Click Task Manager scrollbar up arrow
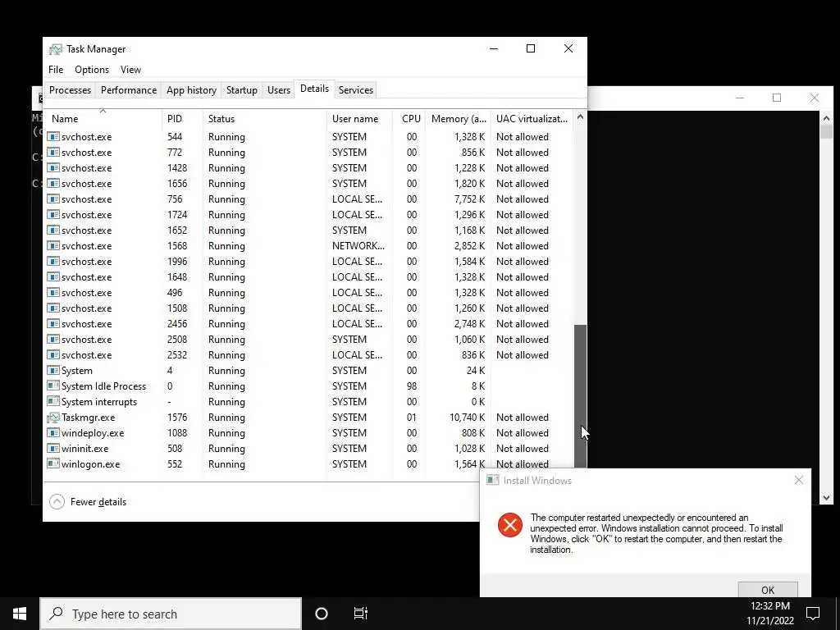Image resolution: width=840 pixels, height=630 pixels. click(x=580, y=116)
